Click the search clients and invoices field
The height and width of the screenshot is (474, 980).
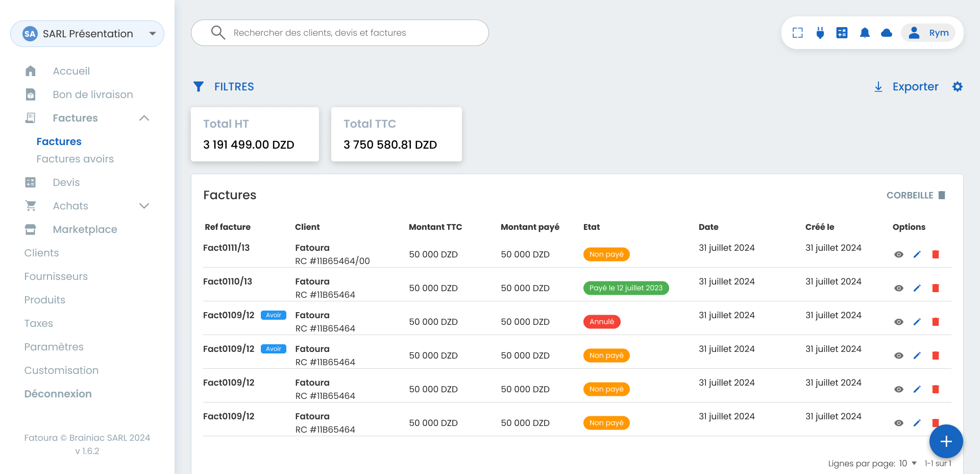coord(340,33)
